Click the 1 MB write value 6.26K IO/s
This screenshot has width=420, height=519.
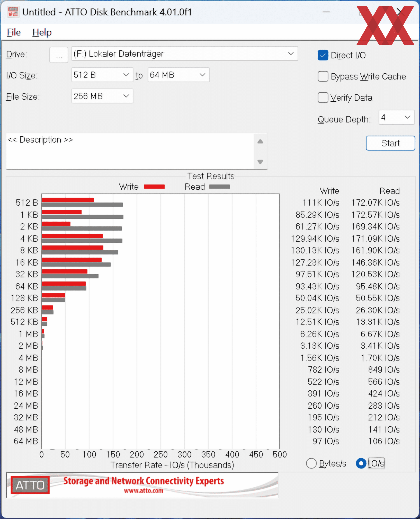320,334
